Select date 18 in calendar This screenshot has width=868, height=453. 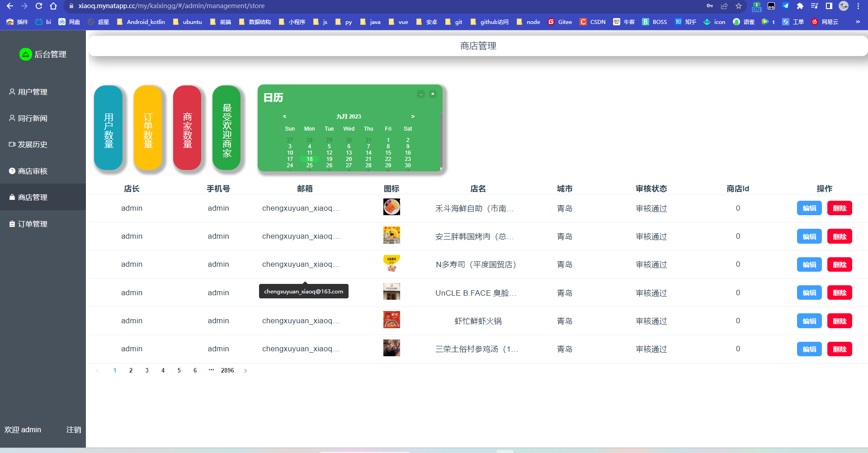310,159
